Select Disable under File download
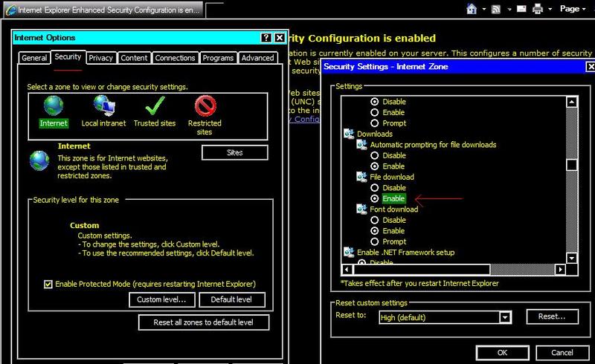Image resolution: width=595 pixels, height=364 pixels. pos(375,188)
